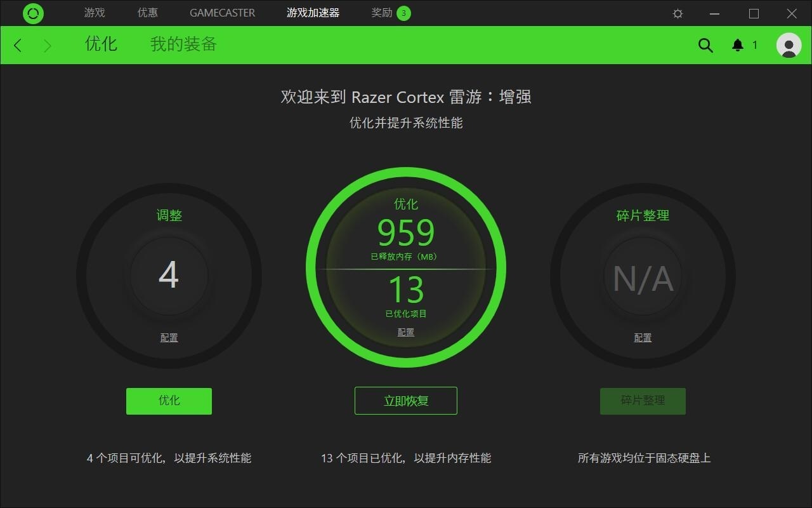Viewport: 812px width, 508px height.
Task: Open the 游戏 tab
Action: [95, 13]
